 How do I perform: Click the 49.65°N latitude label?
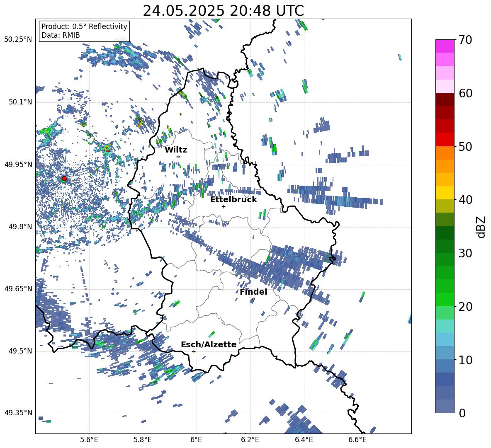[18, 288]
